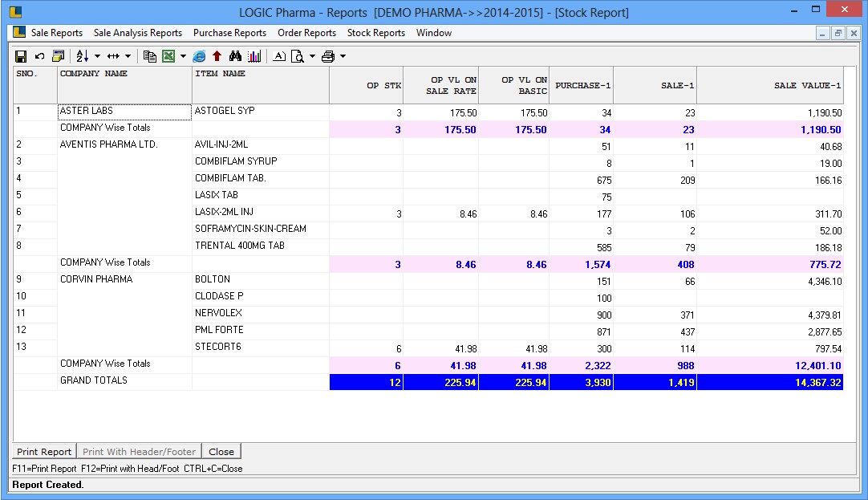
Task: Export report with the Excel icon
Action: point(168,56)
